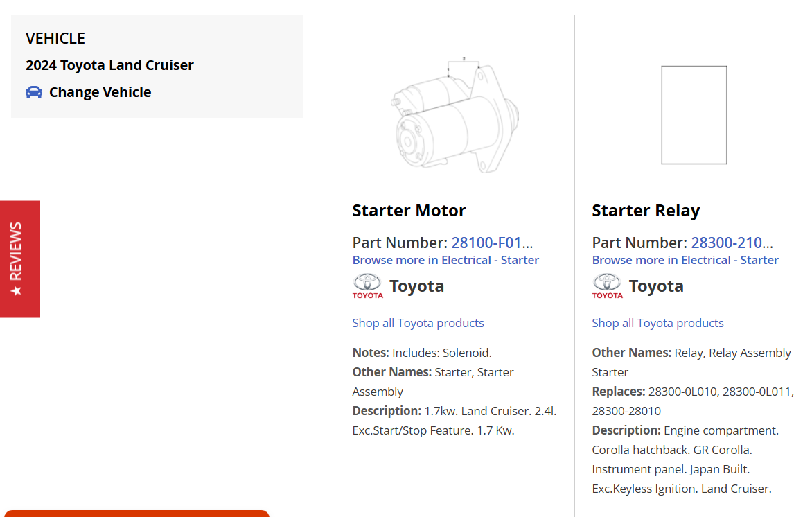
Task: Open the Starter Relay placeholder image
Action: coord(694,115)
